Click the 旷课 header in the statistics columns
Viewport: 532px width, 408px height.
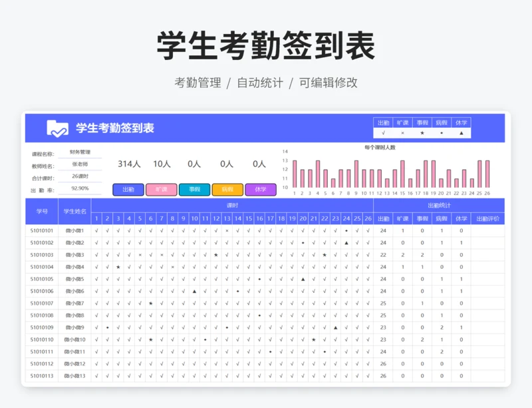coord(403,218)
